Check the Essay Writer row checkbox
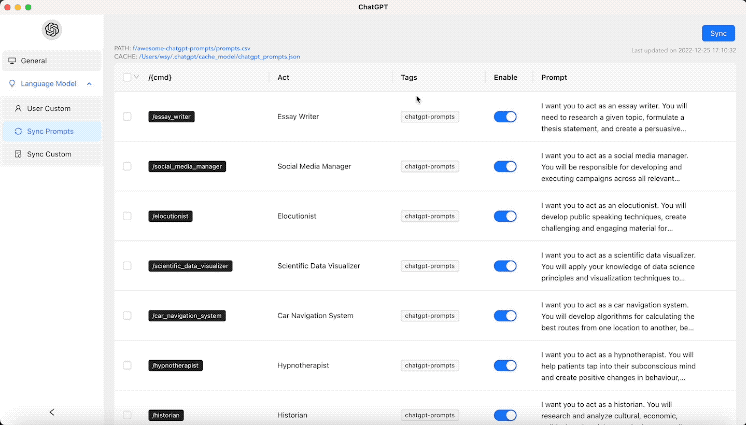 point(127,117)
